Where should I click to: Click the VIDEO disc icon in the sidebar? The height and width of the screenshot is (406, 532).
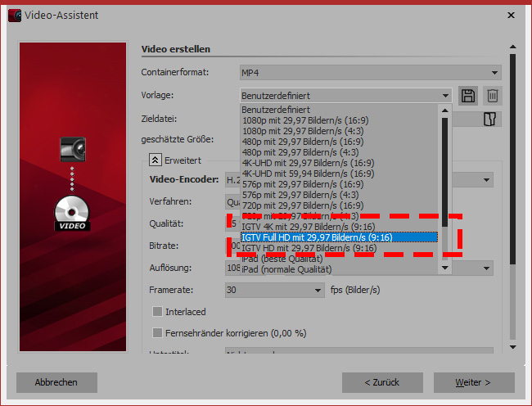coord(72,214)
